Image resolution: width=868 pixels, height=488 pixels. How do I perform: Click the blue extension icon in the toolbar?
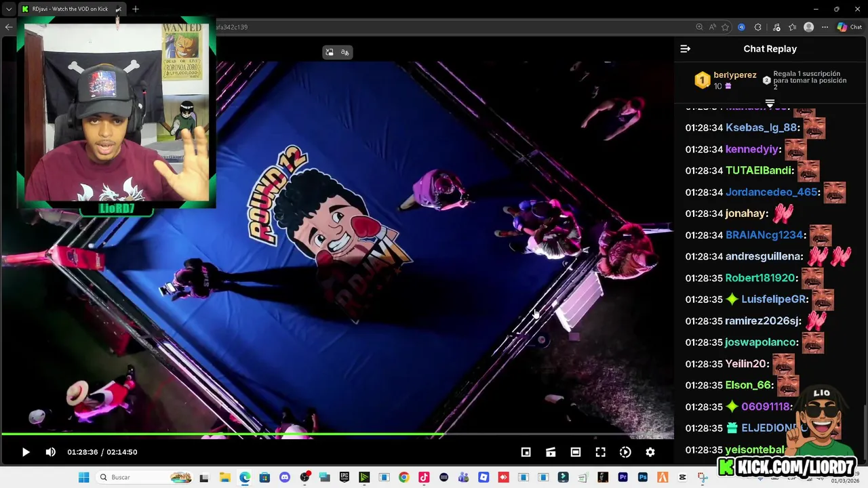point(741,27)
